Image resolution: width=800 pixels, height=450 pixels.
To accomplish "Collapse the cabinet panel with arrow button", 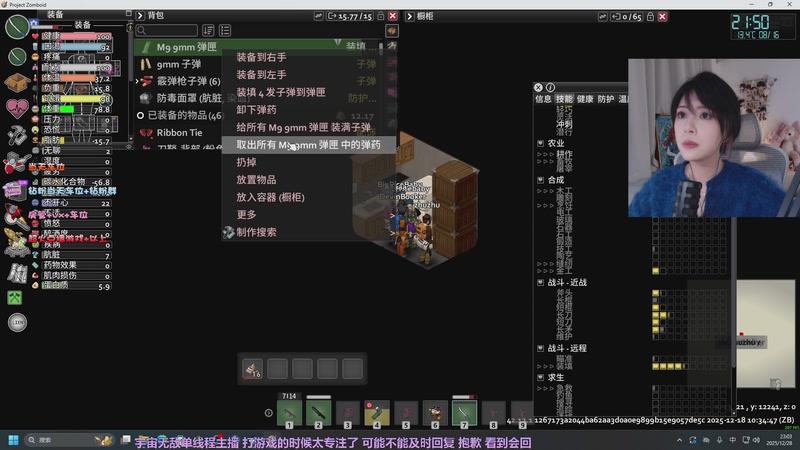I will [409, 16].
